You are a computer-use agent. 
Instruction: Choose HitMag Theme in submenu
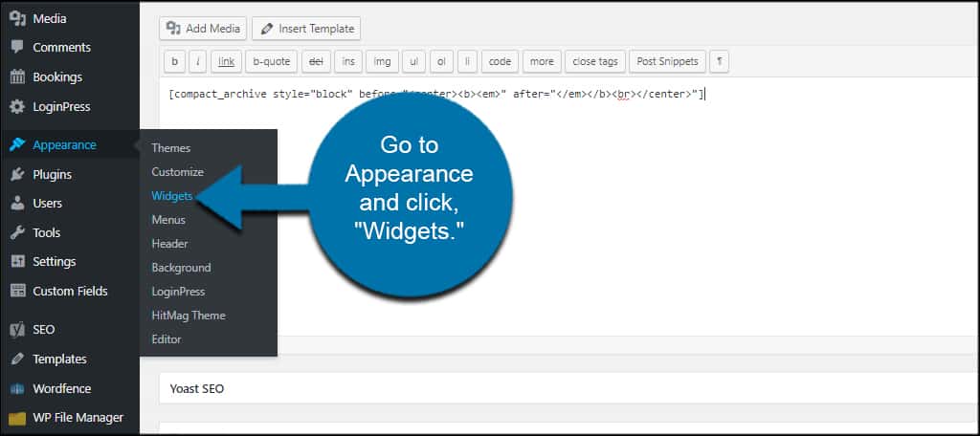pos(189,315)
